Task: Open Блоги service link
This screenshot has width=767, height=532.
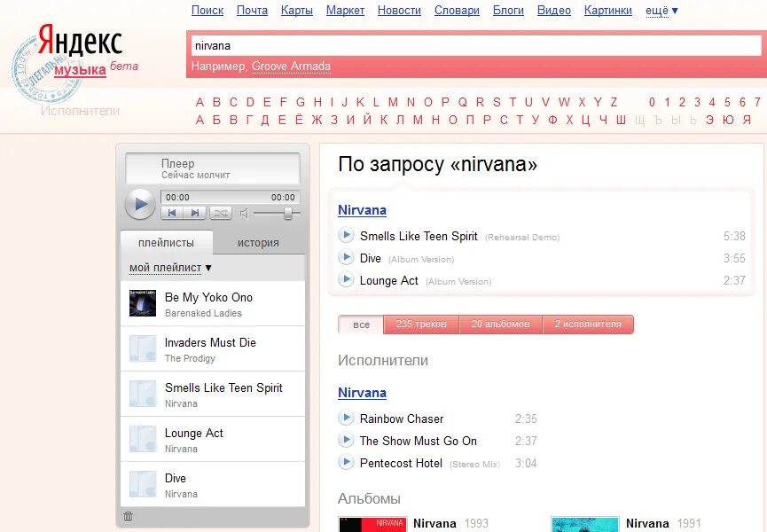Action: (508, 11)
